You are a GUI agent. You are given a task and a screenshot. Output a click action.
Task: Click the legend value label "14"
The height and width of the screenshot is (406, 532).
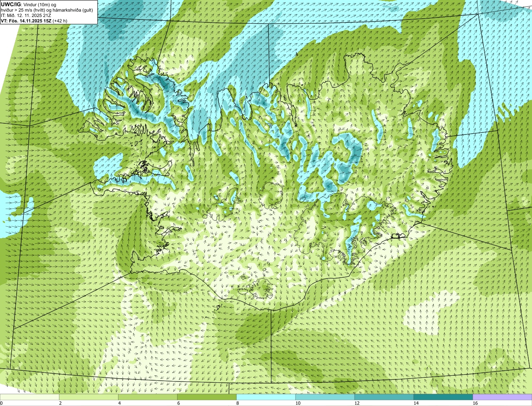416,403
